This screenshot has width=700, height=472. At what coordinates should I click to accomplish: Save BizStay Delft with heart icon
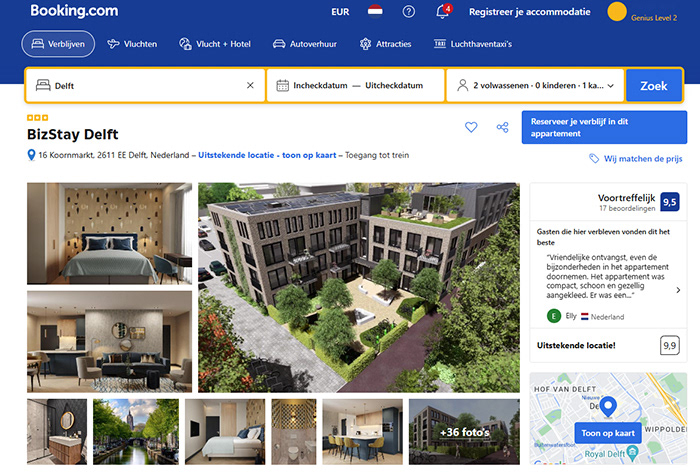point(471,127)
